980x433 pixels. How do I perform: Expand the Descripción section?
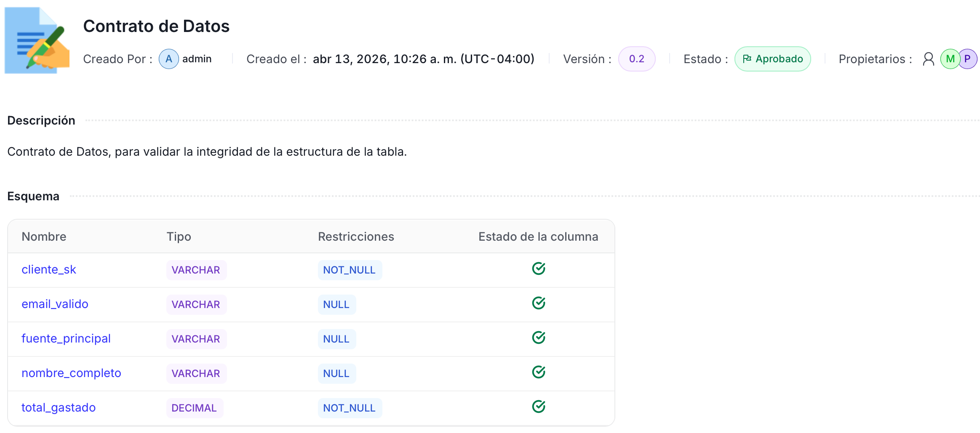pyautogui.click(x=41, y=120)
